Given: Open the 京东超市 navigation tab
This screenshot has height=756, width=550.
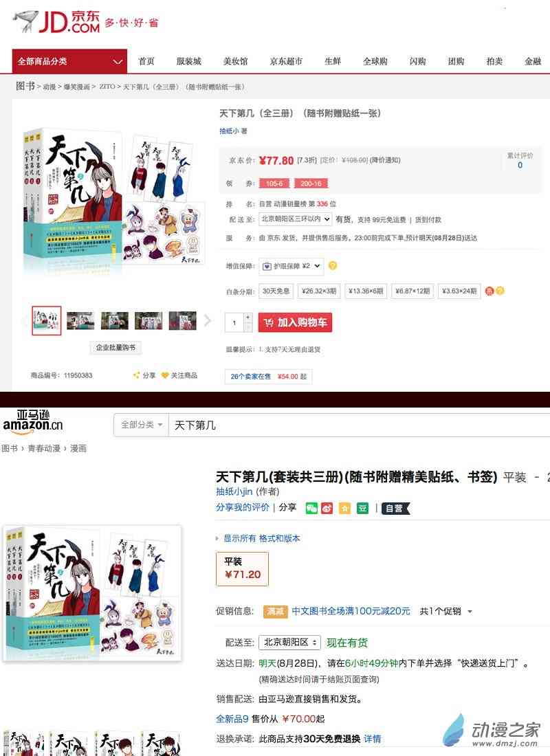Looking at the screenshot, I should 286,61.
